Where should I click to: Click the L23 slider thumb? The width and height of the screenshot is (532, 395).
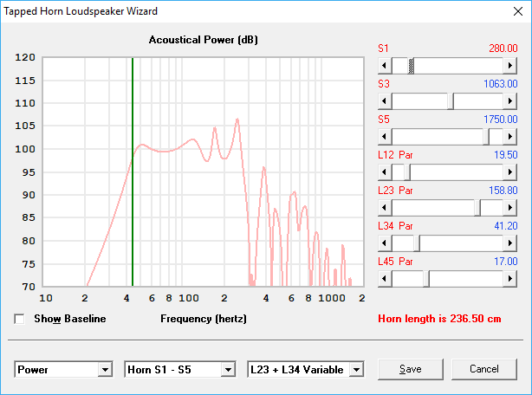pos(477,208)
